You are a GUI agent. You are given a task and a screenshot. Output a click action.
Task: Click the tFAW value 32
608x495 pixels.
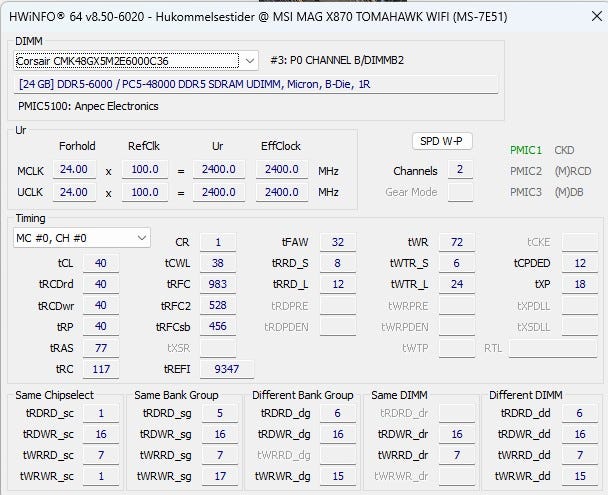pos(338,242)
